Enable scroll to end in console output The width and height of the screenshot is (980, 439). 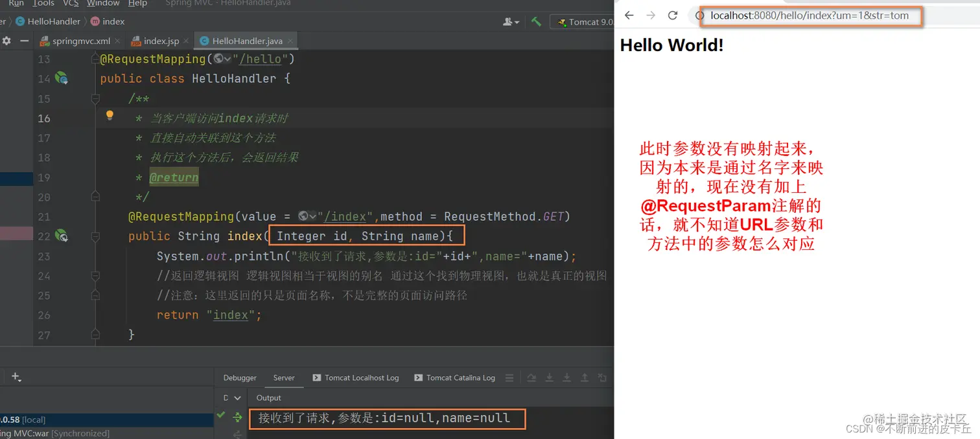coord(566,377)
